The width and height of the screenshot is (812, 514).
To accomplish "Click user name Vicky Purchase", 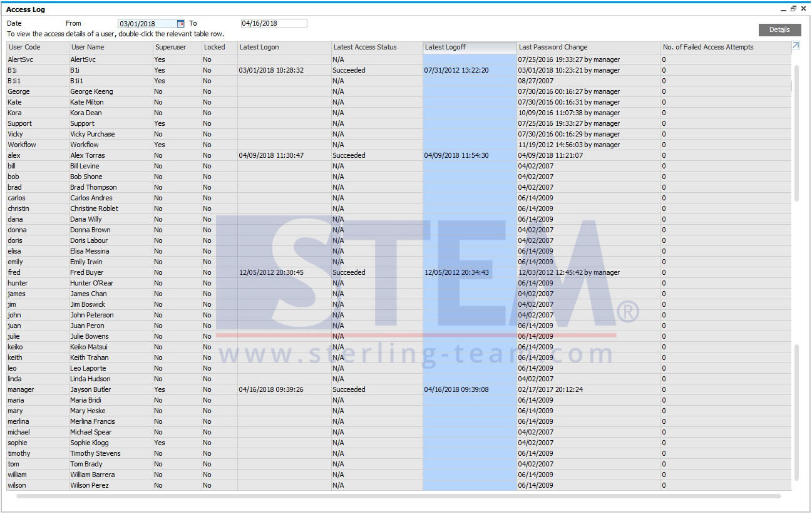I will [93, 134].
